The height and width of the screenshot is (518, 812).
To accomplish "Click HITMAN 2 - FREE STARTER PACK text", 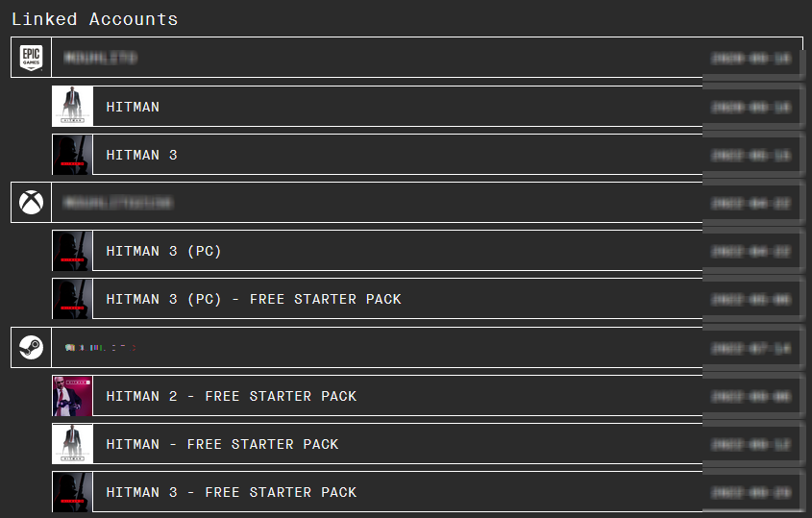I will tap(231, 396).
